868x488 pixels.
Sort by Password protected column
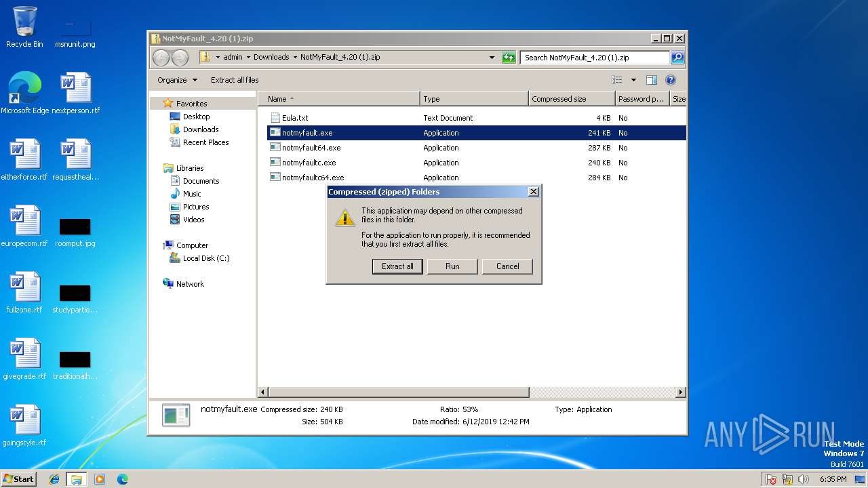(x=642, y=99)
